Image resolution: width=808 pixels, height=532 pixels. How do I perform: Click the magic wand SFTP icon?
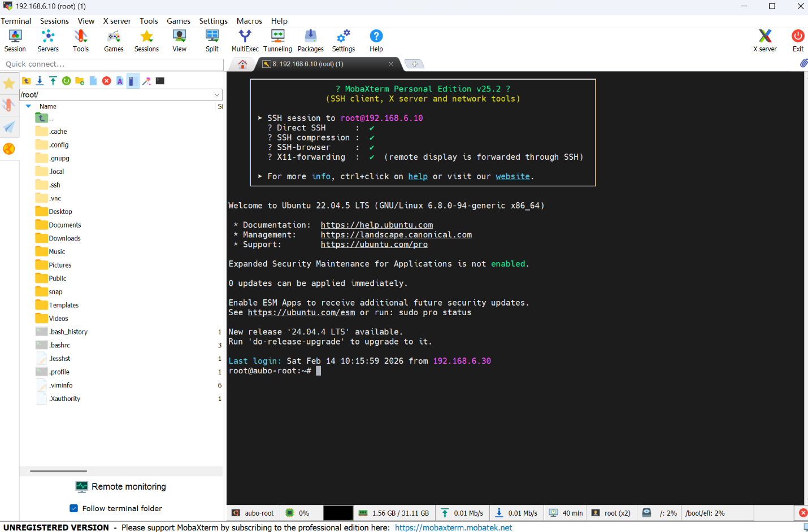146,81
